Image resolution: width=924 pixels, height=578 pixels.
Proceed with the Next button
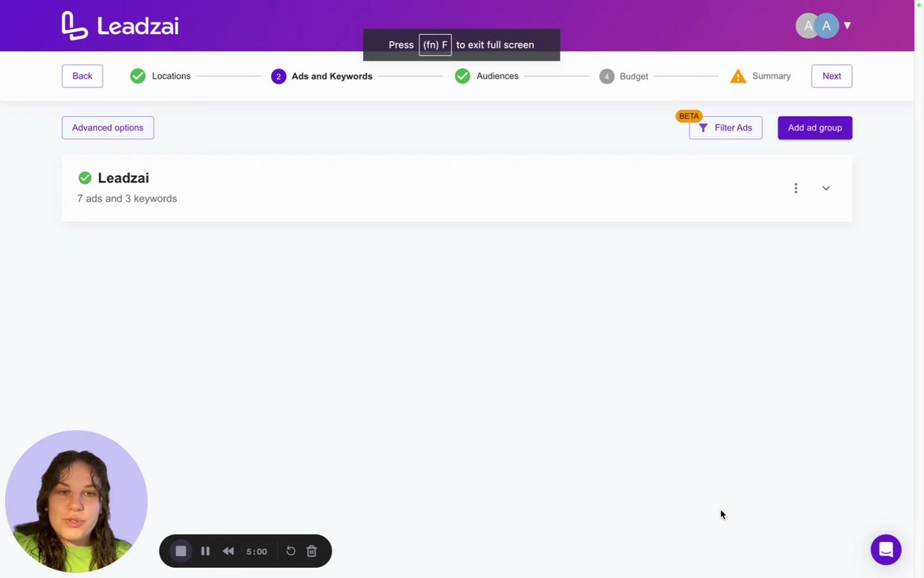[x=832, y=76]
